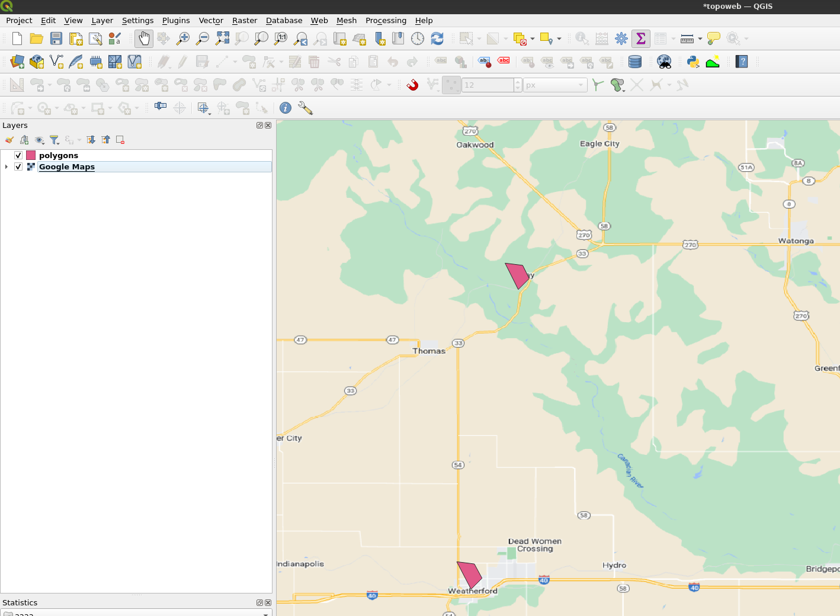Toggle visibility of the polygons layer

(x=18, y=155)
